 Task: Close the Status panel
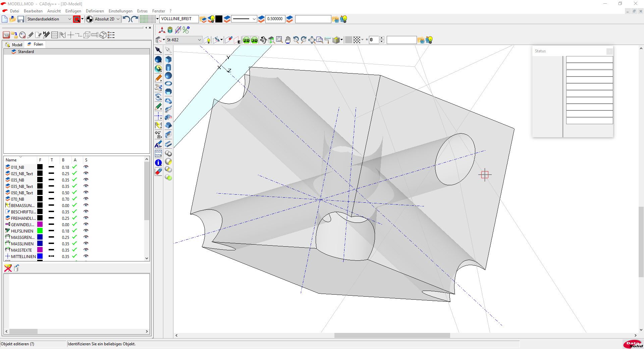coord(609,51)
